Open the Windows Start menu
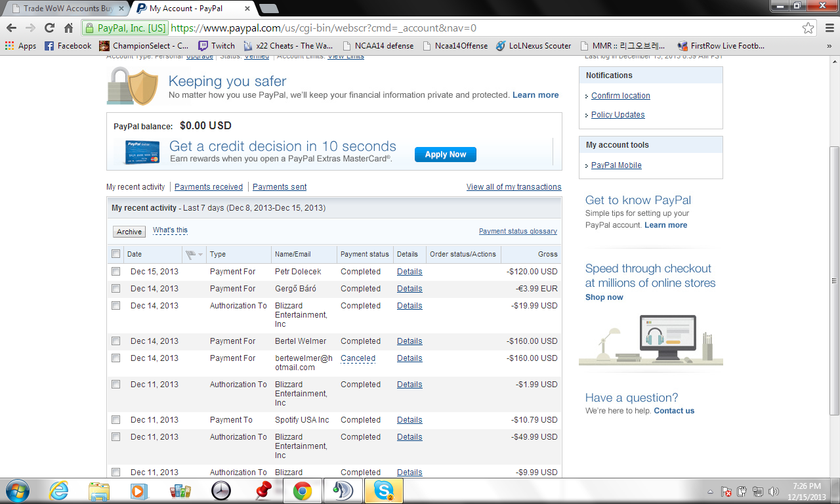This screenshot has height=504, width=840. tap(16, 491)
